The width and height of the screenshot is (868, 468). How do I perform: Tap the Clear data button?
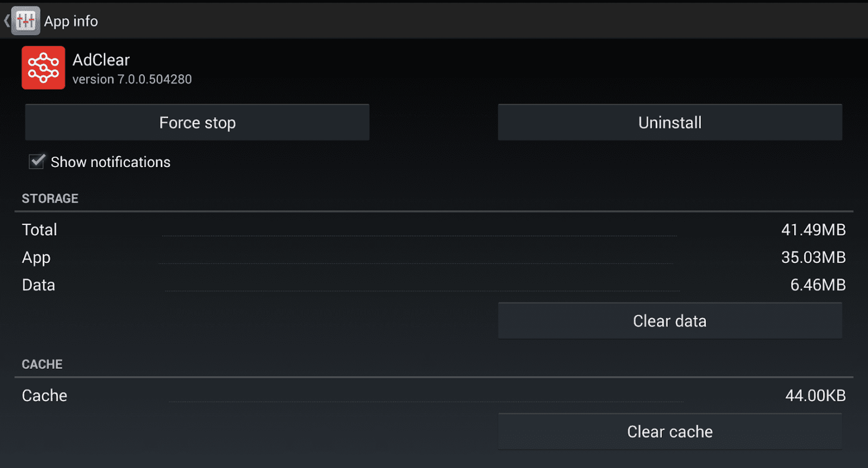669,321
